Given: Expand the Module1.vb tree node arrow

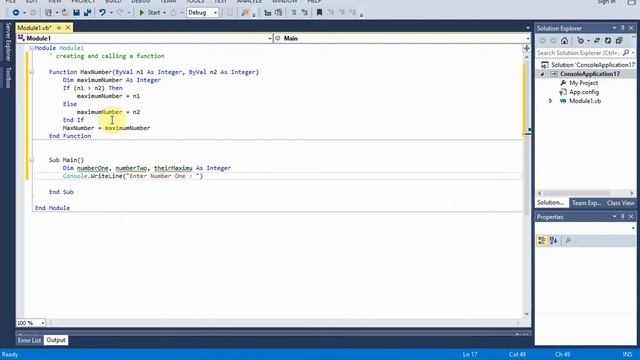Looking at the screenshot, I should tap(550, 101).
